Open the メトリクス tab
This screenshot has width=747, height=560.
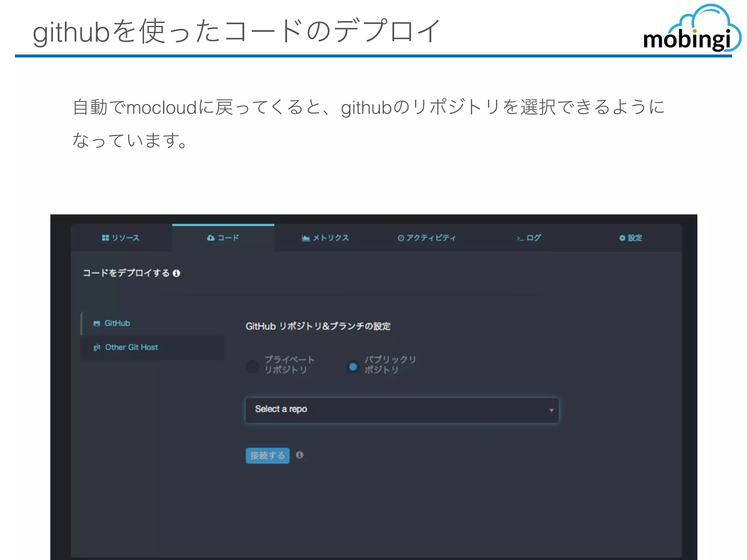(325, 238)
